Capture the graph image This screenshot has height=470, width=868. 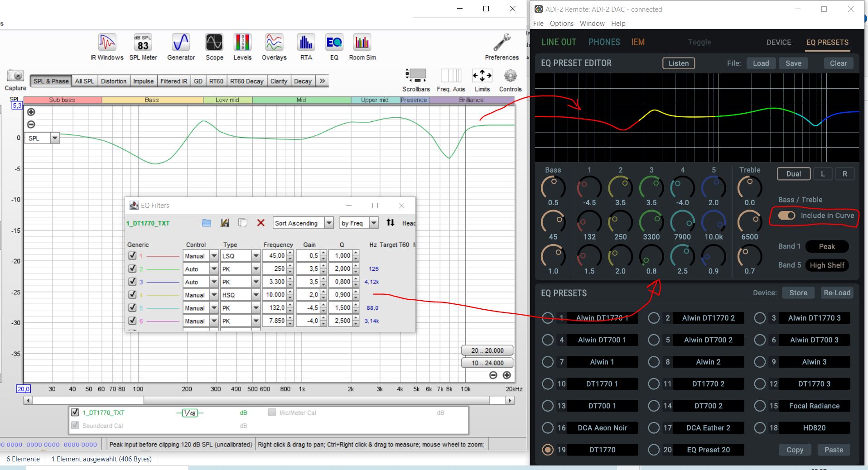coord(15,81)
